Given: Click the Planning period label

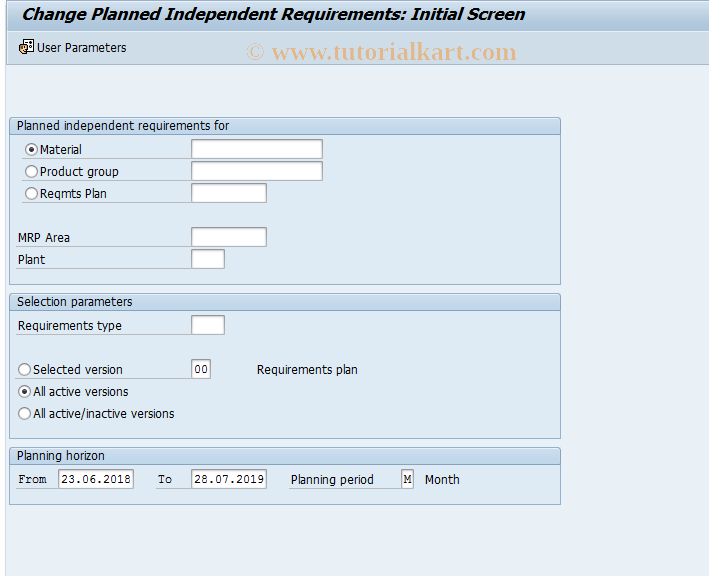Looking at the screenshot, I should click(x=332, y=480).
